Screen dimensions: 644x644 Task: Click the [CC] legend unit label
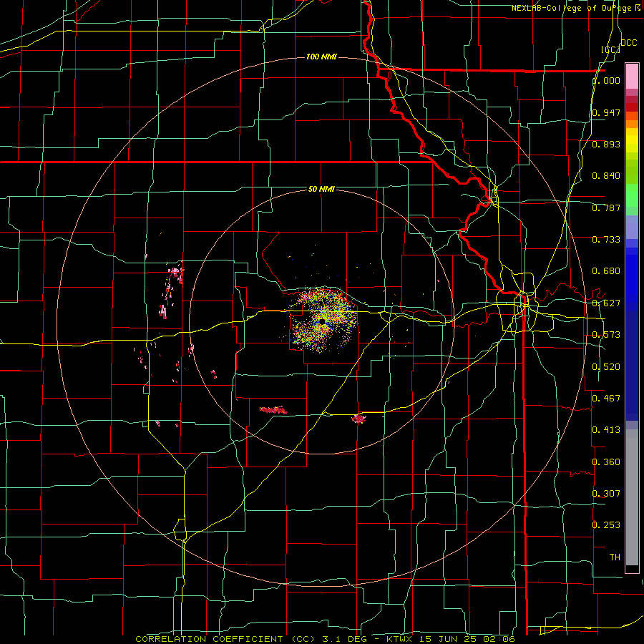611,49
